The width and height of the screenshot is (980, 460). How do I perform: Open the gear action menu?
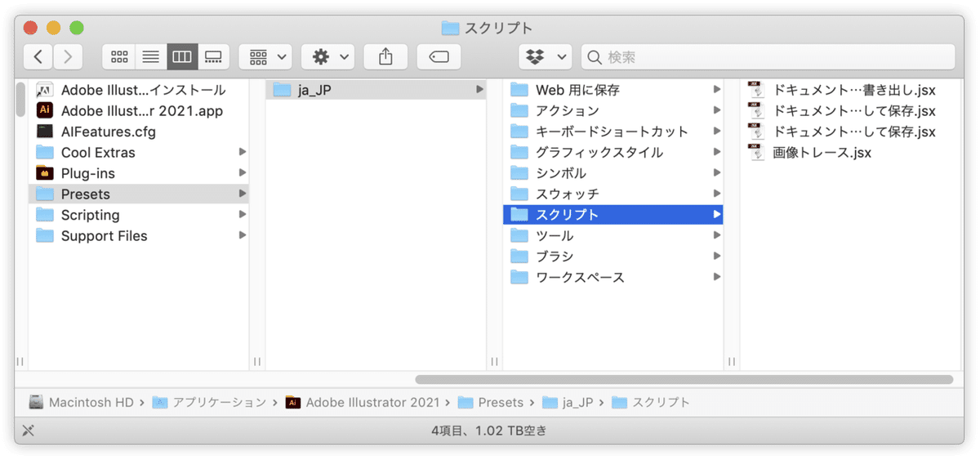coord(328,56)
